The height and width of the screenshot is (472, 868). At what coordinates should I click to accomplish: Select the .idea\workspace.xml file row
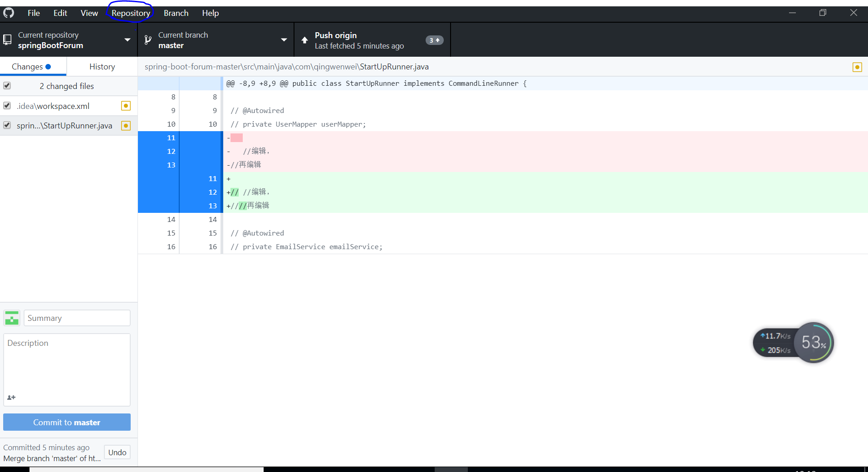(x=69, y=106)
